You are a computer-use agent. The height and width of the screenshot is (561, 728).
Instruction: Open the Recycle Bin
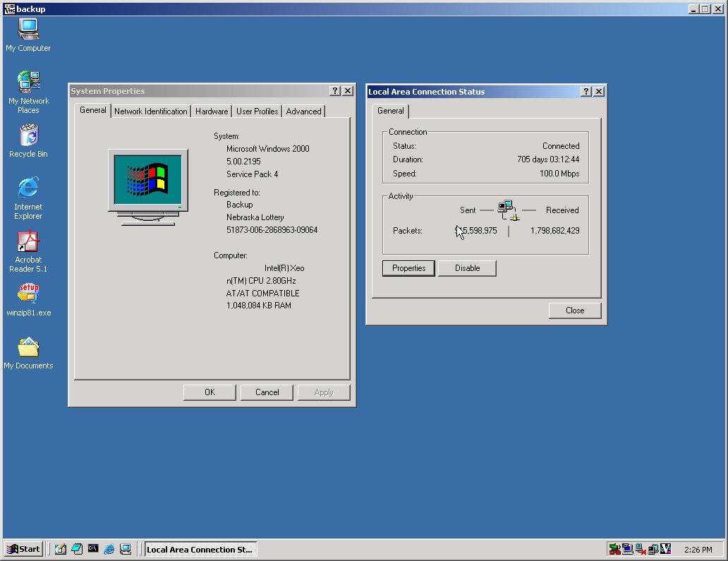pyautogui.click(x=28, y=135)
